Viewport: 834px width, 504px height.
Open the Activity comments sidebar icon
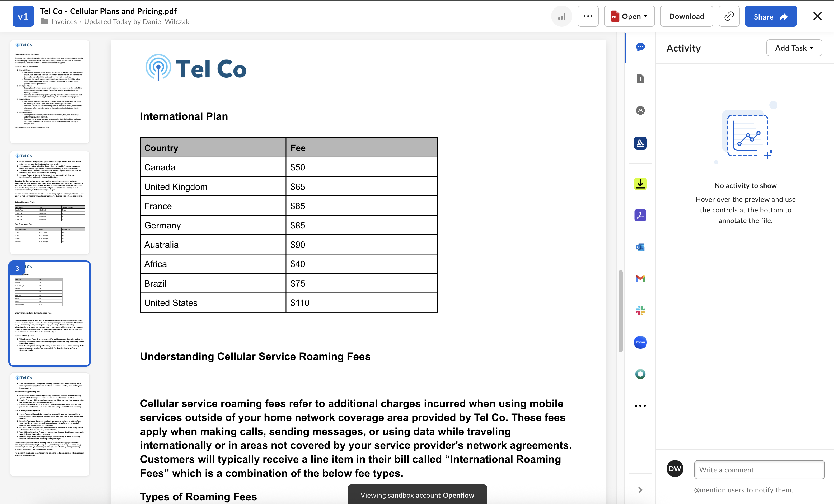[x=640, y=47]
